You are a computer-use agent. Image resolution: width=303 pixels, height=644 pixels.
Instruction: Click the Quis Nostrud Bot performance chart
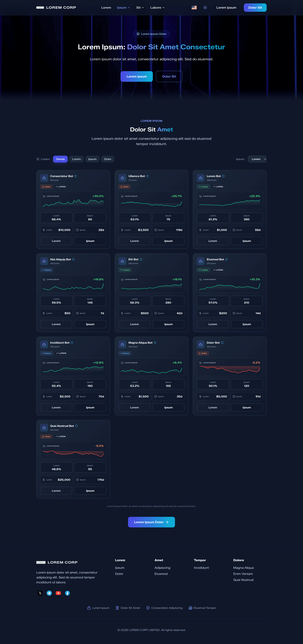[x=73, y=450]
